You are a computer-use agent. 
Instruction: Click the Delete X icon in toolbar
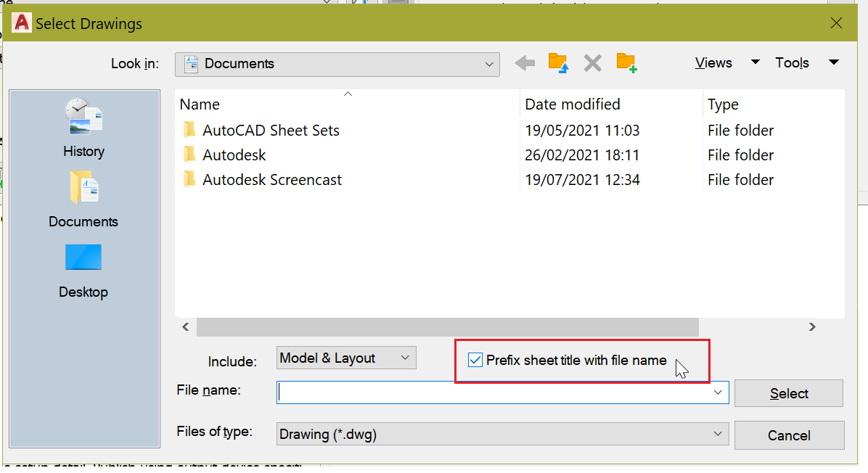pos(592,63)
